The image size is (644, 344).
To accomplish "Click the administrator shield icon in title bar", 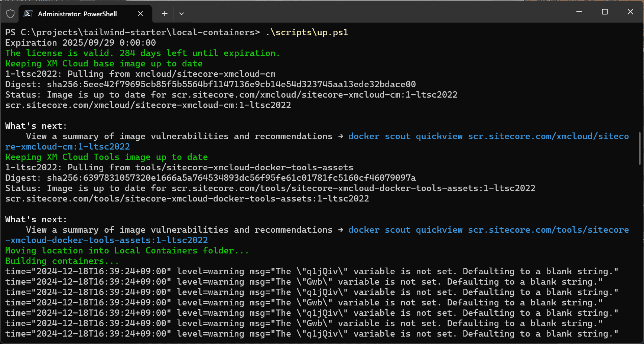I will pos(10,14).
